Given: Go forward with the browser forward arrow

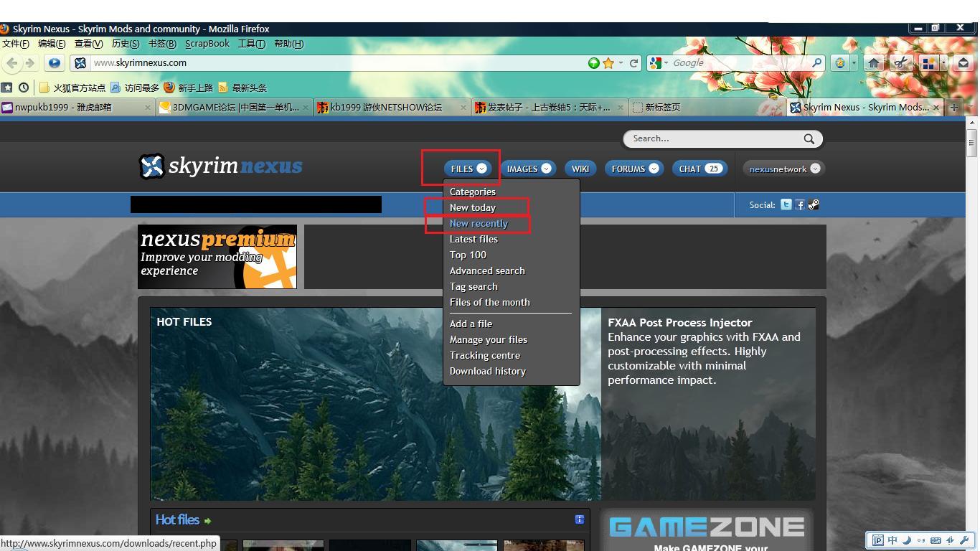Looking at the screenshot, I should 29,63.
